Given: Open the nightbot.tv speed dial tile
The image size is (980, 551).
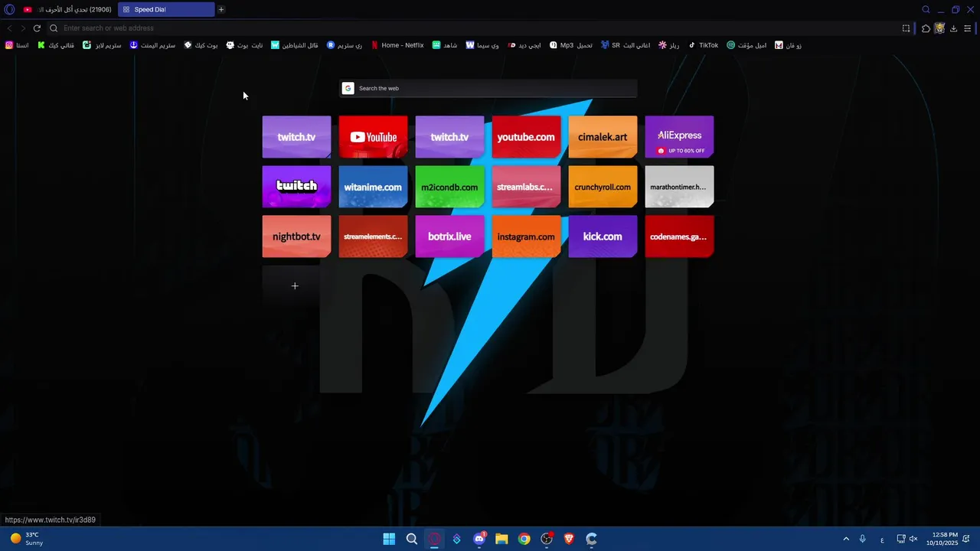Looking at the screenshot, I should click(x=296, y=236).
